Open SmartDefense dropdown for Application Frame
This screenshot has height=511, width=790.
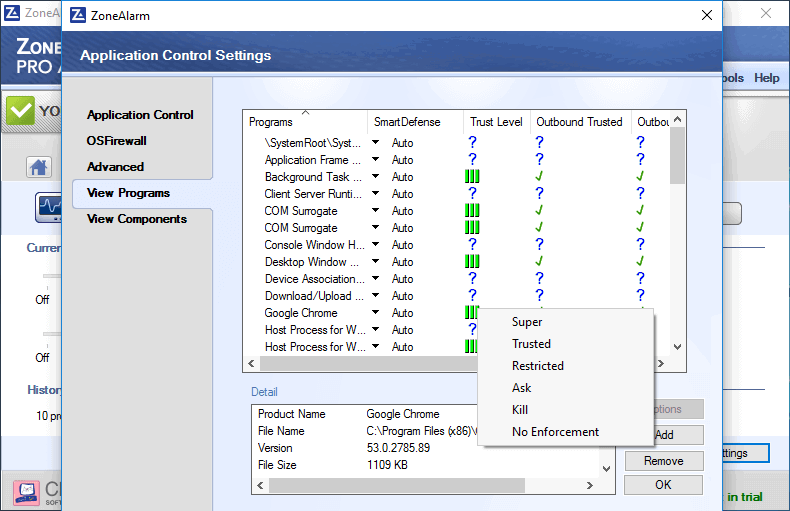375,160
